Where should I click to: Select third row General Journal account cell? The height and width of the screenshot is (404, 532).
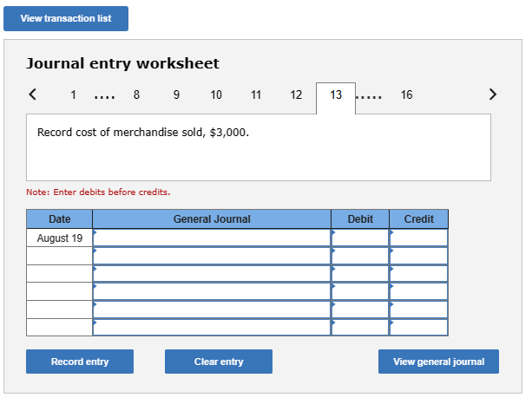[212, 274]
